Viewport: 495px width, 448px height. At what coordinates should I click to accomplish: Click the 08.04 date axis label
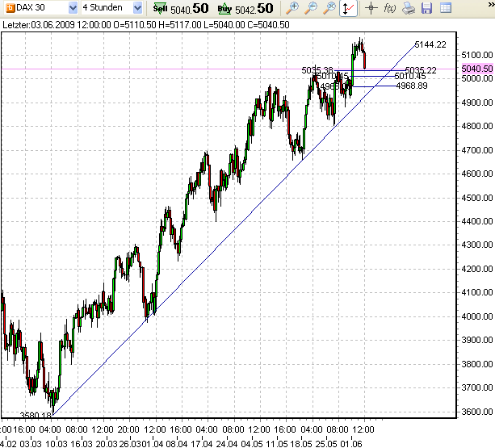point(177,444)
